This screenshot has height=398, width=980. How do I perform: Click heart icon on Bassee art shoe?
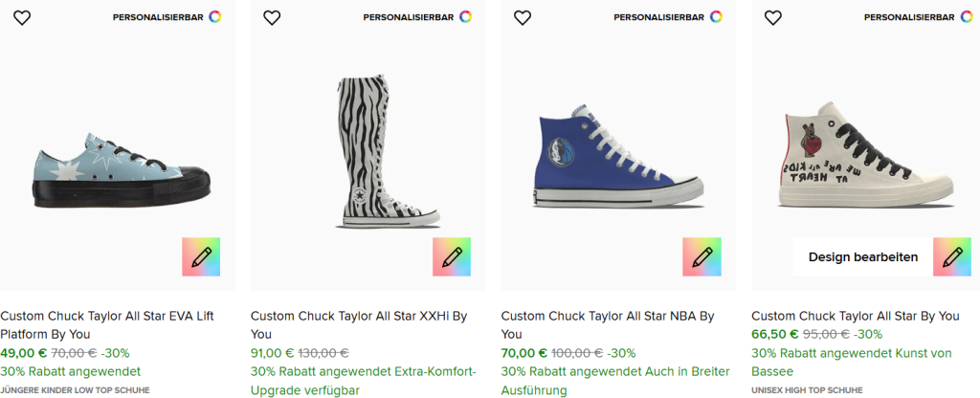773,17
